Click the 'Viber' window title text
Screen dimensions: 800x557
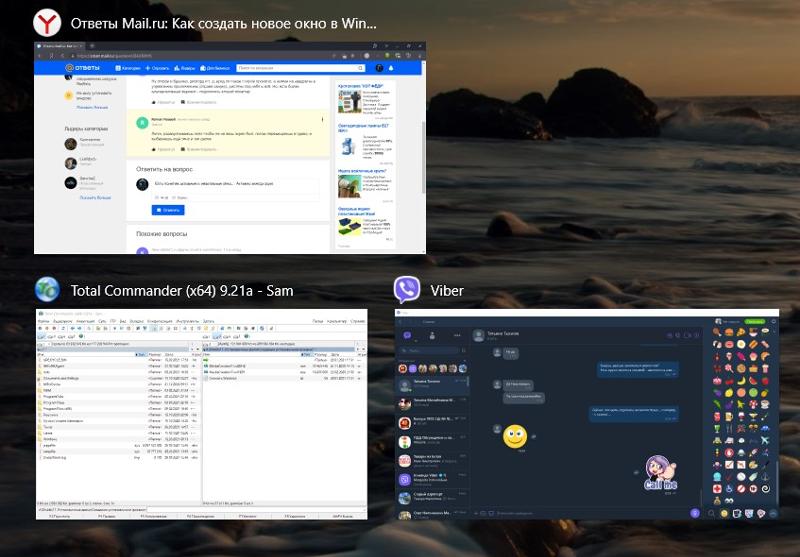[447, 291]
